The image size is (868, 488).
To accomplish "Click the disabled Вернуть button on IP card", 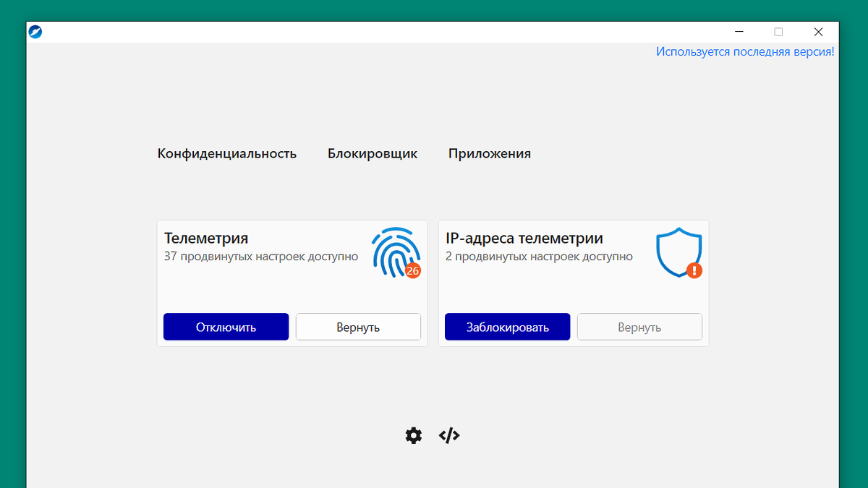I will coord(639,327).
